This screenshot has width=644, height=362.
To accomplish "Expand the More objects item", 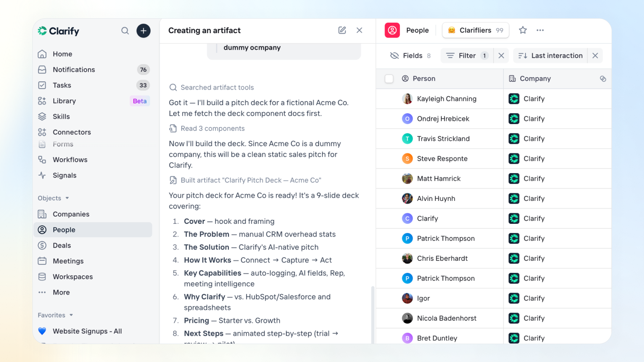I will 92,292.
